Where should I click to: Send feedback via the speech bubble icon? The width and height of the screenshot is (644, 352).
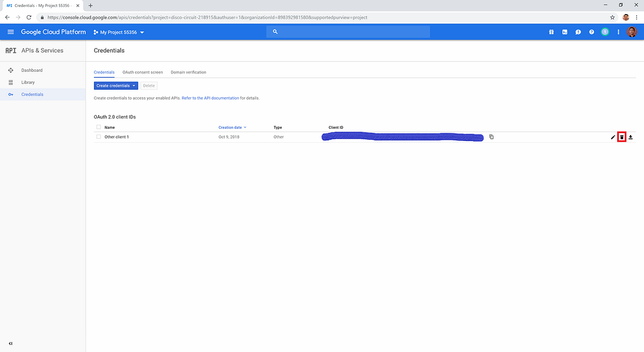pyautogui.click(x=578, y=32)
